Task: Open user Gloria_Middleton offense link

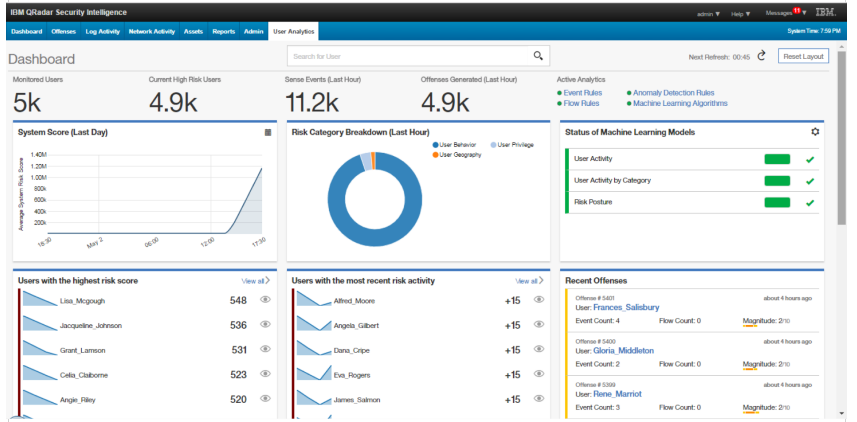Action: pyautogui.click(x=623, y=350)
